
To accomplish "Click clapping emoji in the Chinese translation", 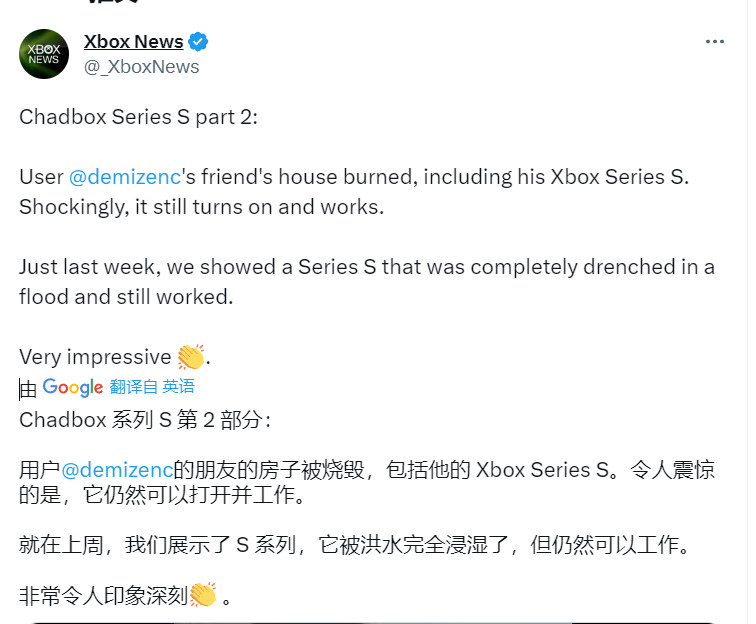I will click(203, 595).
